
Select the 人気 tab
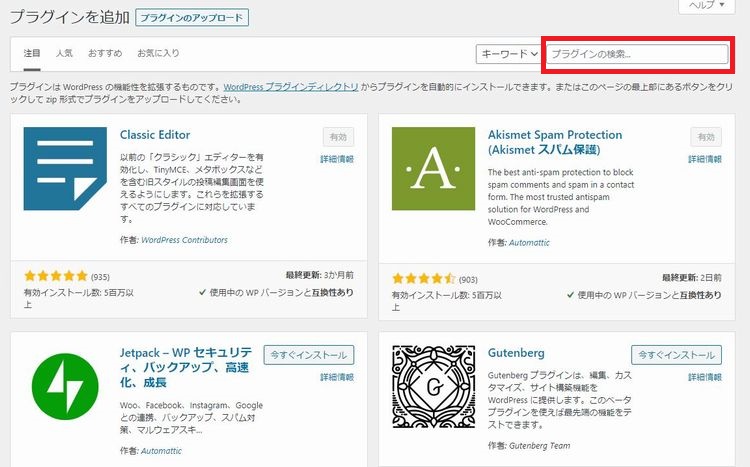pos(64,53)
